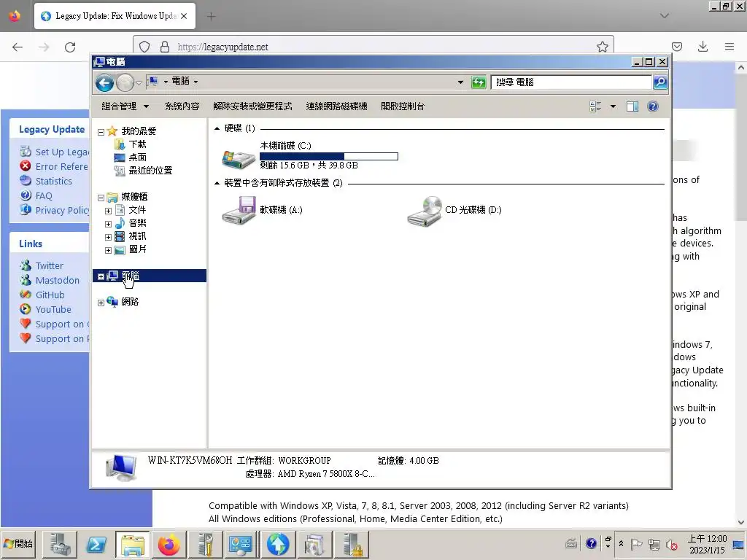
Task: Select the floppy drive (A:) icon
Action: point(239,210)
